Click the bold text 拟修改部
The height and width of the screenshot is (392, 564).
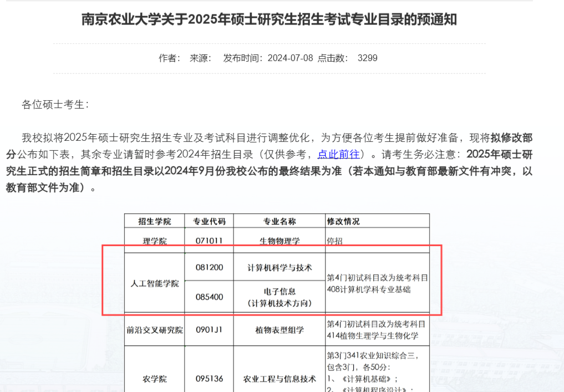(x=511, y=138)
